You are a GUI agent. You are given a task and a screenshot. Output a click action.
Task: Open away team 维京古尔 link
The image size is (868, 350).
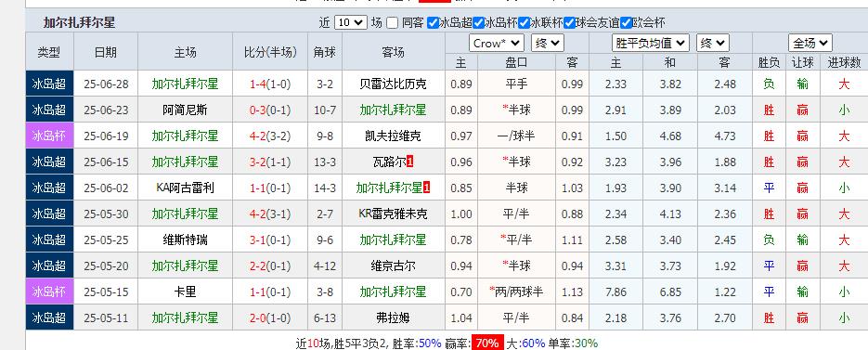(393, 266)
